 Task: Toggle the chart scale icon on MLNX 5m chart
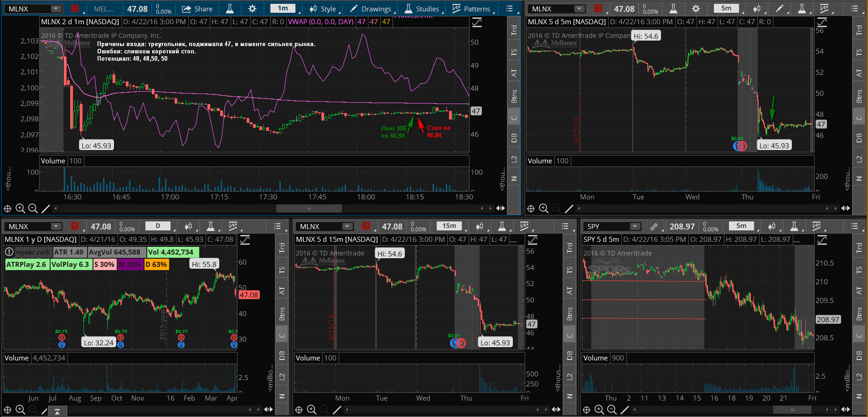click(822, 22)
